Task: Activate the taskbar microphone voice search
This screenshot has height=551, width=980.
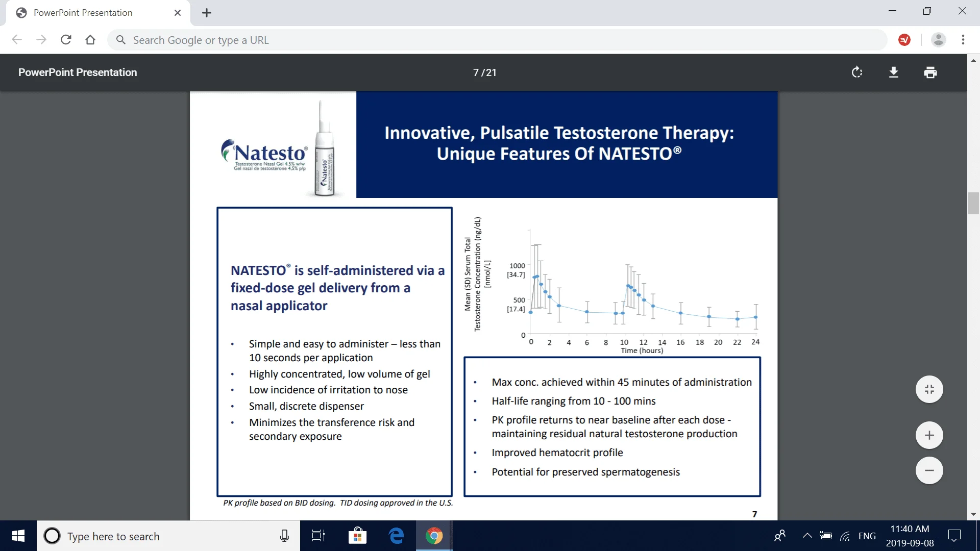Action: click(x=285, y=536)
